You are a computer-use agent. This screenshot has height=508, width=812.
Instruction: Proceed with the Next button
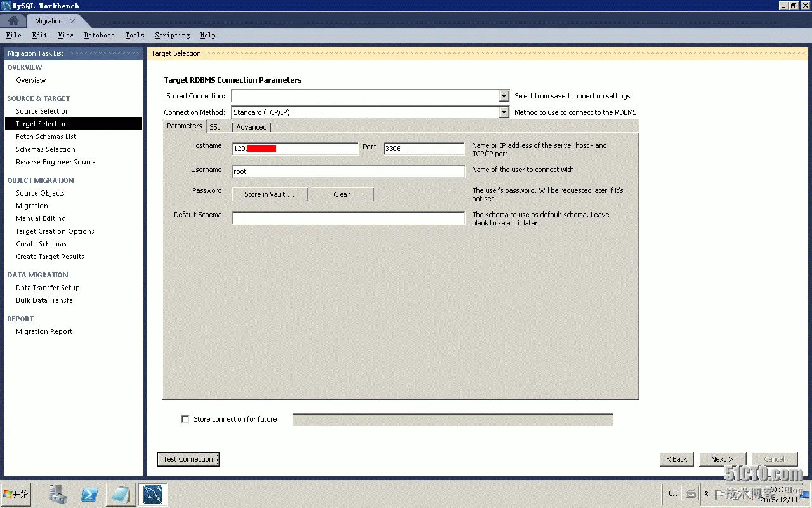722,459
